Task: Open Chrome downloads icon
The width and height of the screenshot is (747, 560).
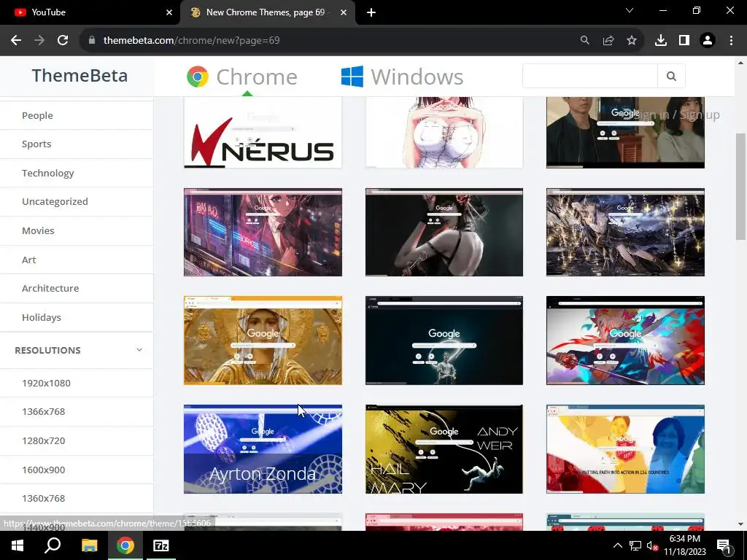Action: pos(661,41)
